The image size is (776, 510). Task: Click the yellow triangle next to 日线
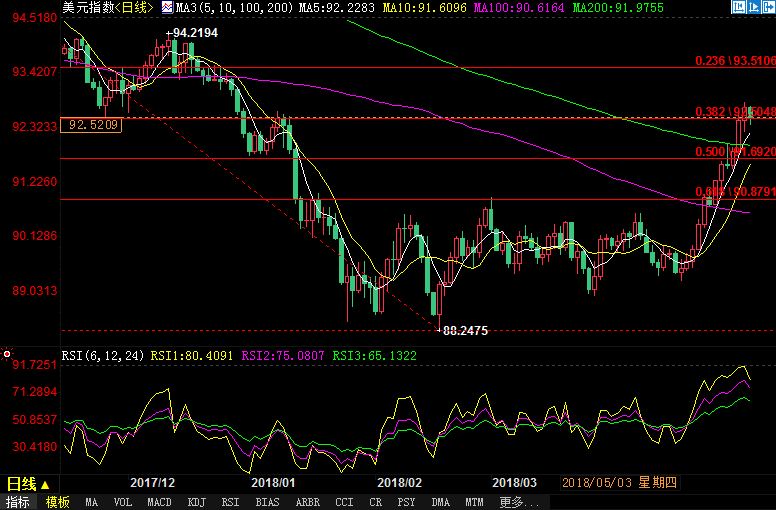click(x=44, y=484)
